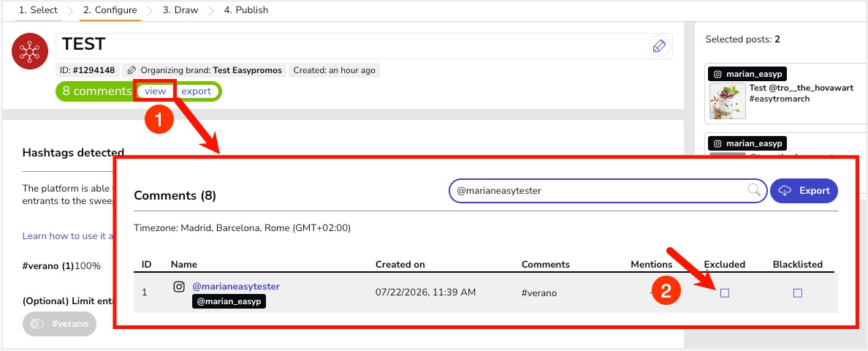Image resolution: width=868 pixels, height=351 pixels.
Task: Open the 3. Draw step
Action: click(180, 10)
